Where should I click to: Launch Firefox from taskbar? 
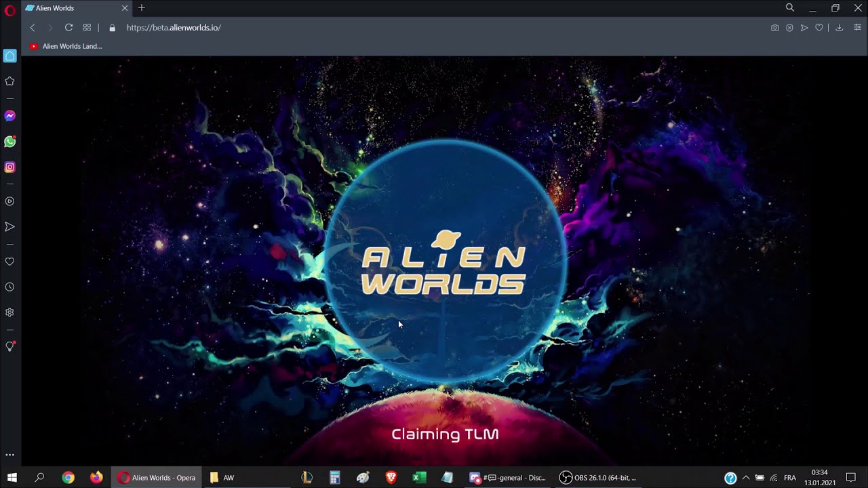click(96, 478)
